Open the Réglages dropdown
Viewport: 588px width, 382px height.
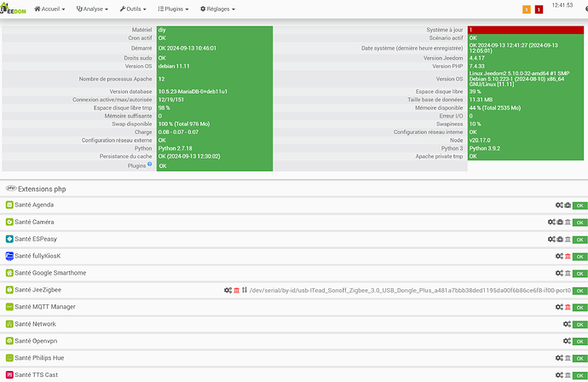[217, 9]
